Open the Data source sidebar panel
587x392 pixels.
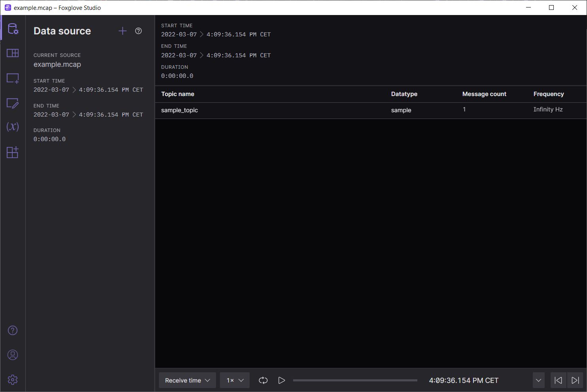[x=12, y=28]
